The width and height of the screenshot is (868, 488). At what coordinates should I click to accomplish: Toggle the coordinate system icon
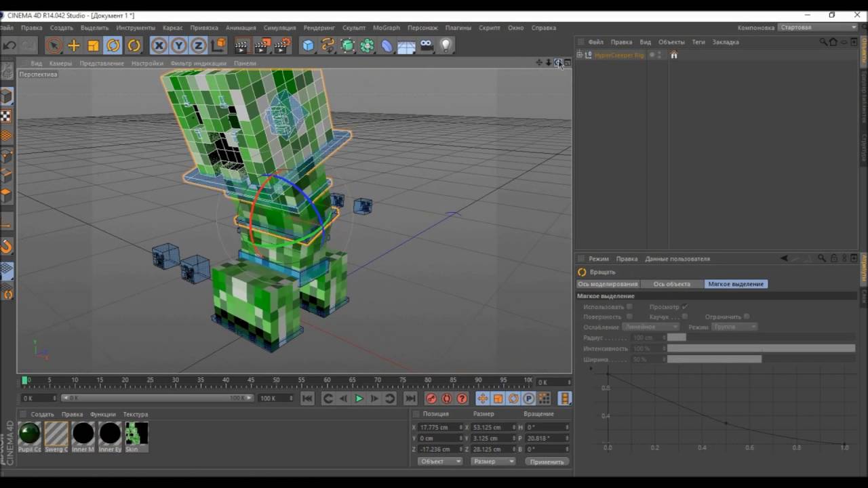(x=218, y=45)
